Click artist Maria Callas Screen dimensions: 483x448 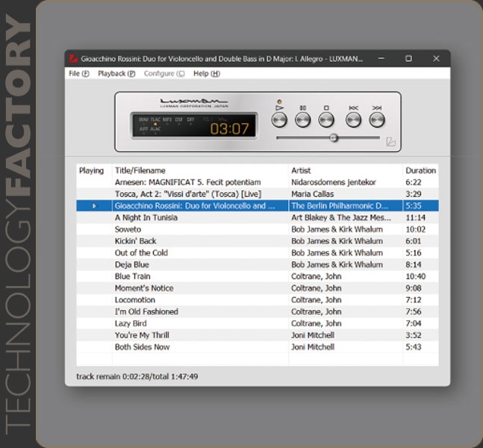tap(312, 194)
